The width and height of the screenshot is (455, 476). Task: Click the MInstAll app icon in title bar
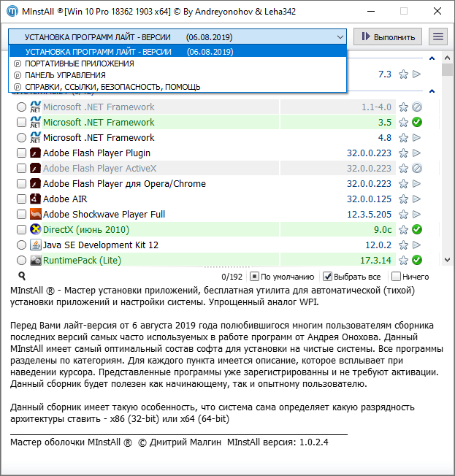(12, 12)
